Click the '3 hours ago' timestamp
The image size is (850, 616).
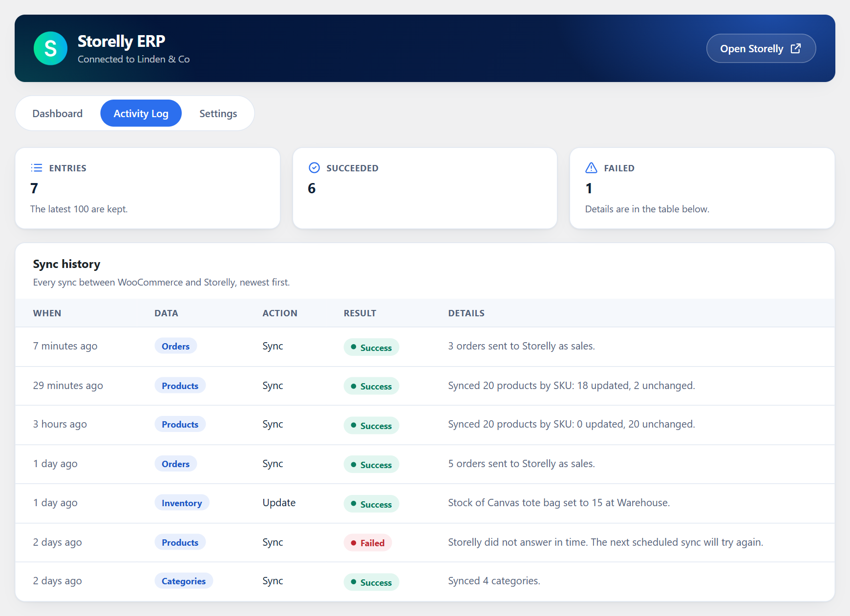tap(60, 424)
